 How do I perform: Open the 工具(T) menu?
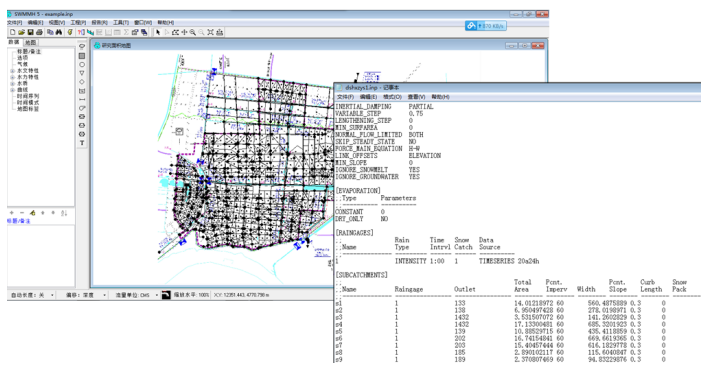[121, 23]
